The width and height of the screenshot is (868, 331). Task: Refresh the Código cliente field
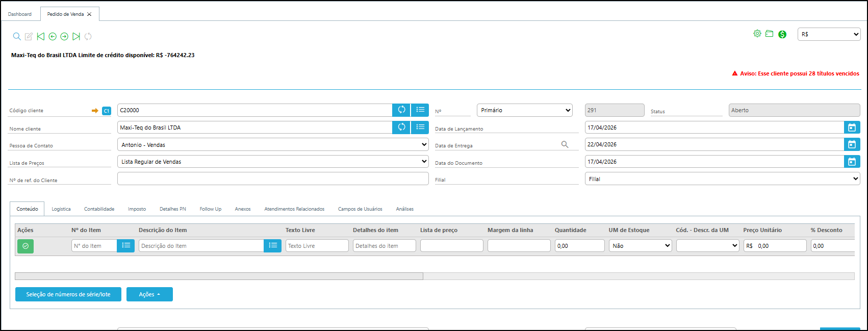[x=401, y=110]
